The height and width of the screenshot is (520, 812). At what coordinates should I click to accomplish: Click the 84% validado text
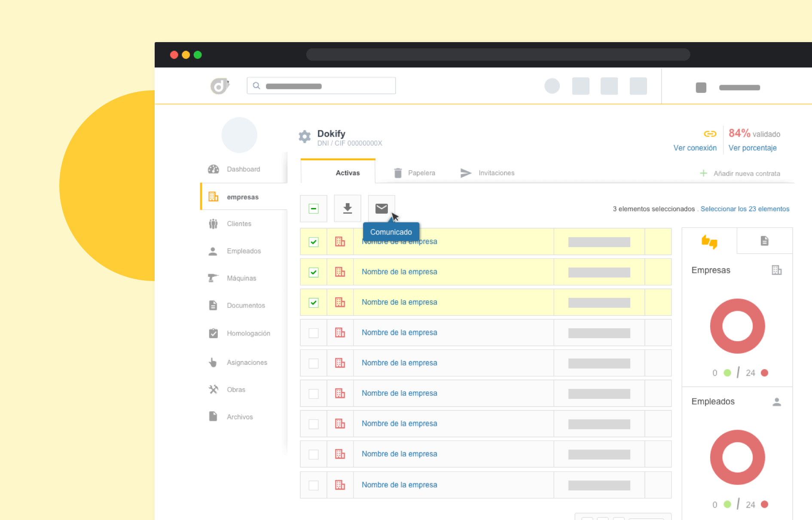[754, 134]
